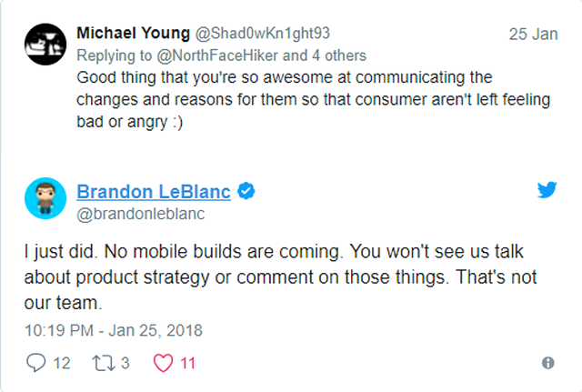582x392 pixels.
Task: Click the tweet text 'No mobile builds are coming'
Action: (222, 252)
